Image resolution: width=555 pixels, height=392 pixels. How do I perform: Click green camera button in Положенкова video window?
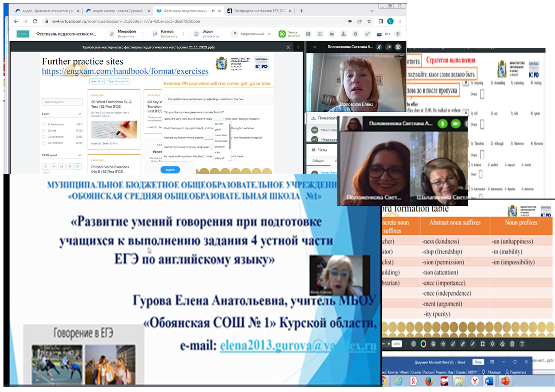click(456, 123)
